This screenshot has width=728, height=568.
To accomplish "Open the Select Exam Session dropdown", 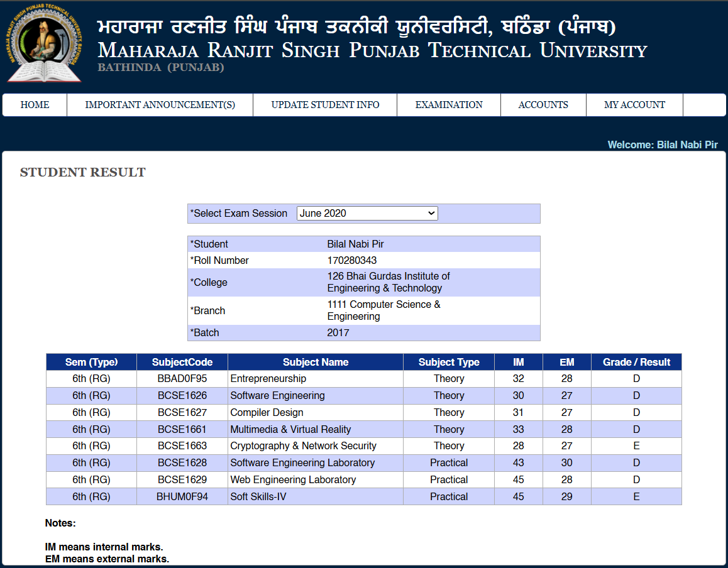I will 367,214.
